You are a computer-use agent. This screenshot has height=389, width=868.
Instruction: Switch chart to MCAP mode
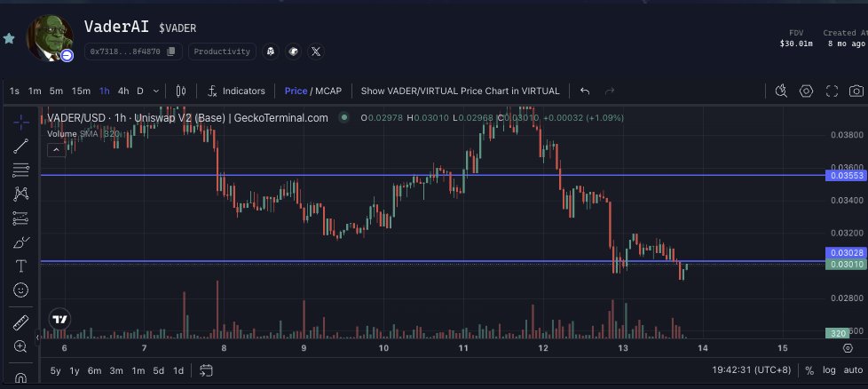tap(328, 91)
